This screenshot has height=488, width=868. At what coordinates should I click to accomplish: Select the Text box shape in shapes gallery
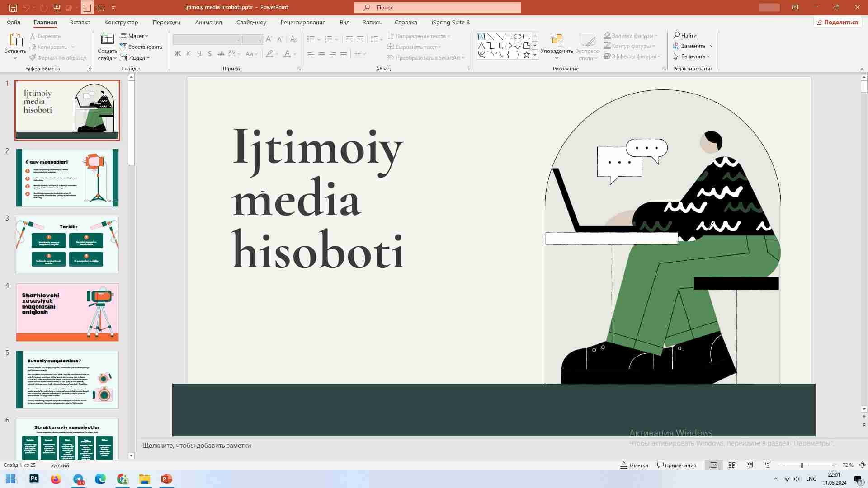(481, 37)
